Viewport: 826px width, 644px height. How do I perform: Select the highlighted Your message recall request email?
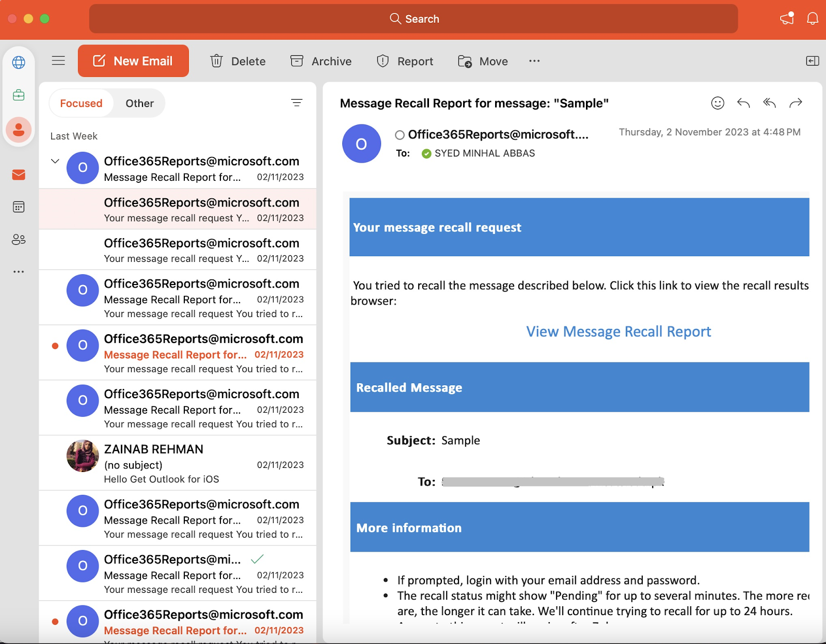tap(178, 209)
